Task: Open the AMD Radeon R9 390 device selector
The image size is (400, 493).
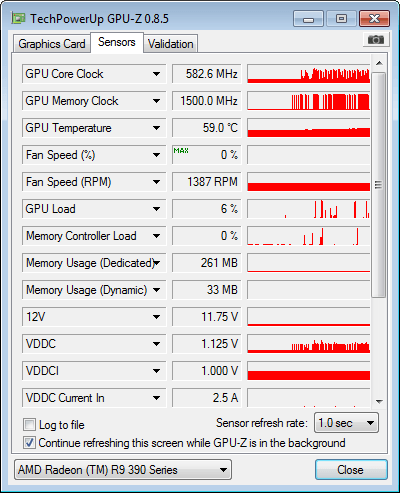Action: [123, 470]
